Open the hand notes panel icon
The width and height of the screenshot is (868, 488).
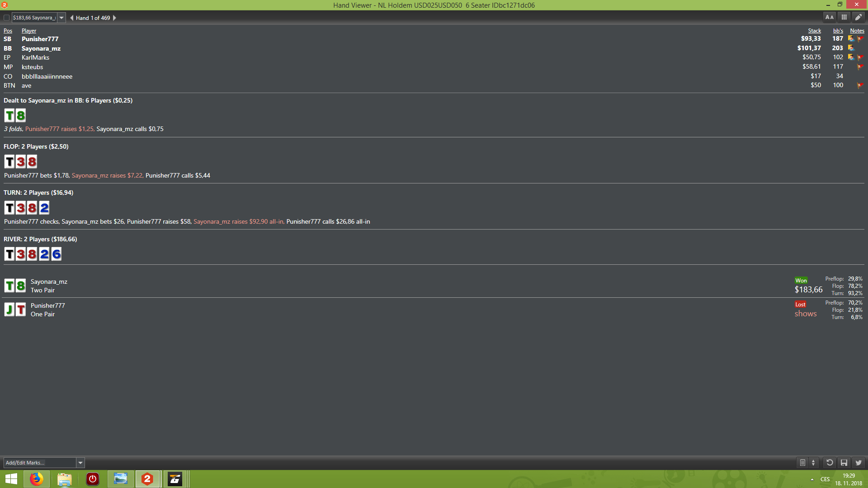pyautogui.click(x=802, y=463)
